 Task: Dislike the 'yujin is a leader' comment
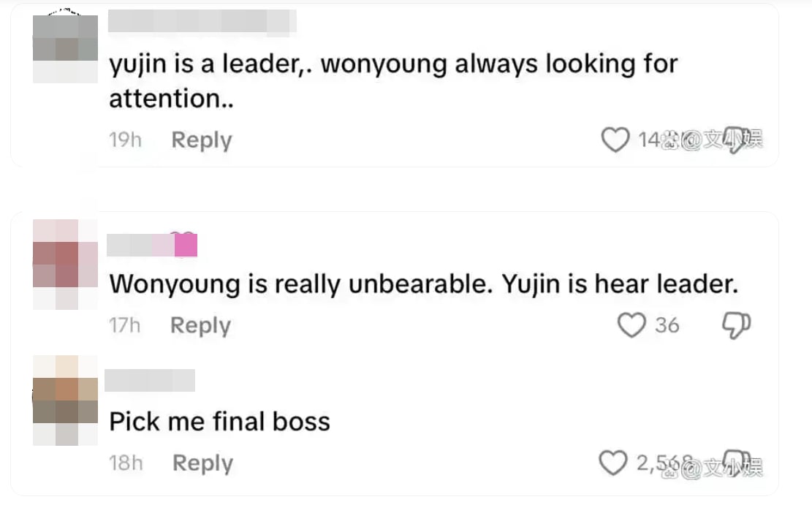pyautogui.click(x=737, y=140)
